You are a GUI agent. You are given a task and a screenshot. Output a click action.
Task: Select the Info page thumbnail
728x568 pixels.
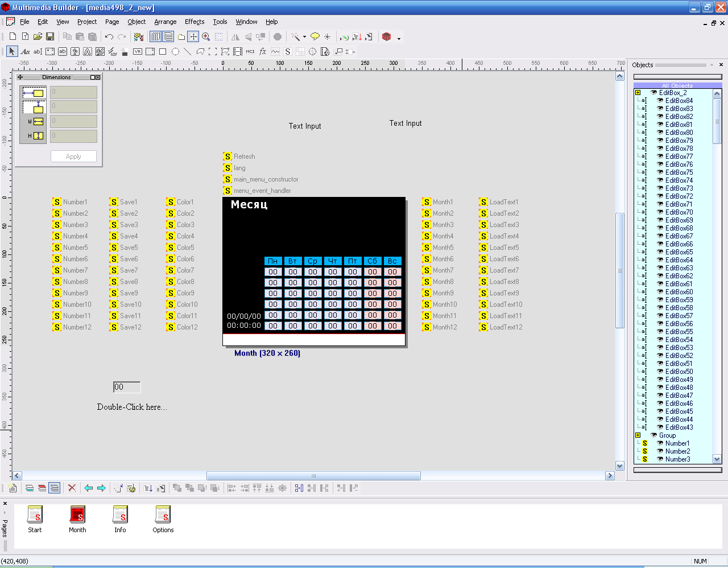pyautogui.click(x=120, y=518)
